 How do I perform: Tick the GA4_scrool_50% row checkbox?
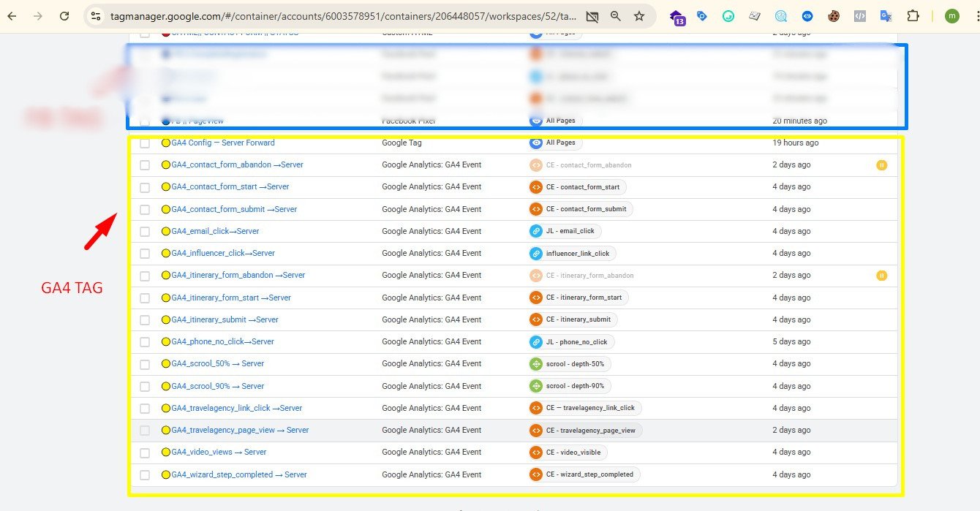tap(145, 364)
